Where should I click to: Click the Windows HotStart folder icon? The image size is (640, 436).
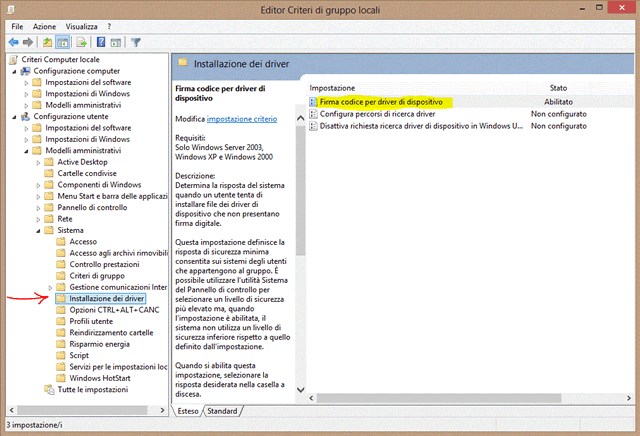pos(61,378)
